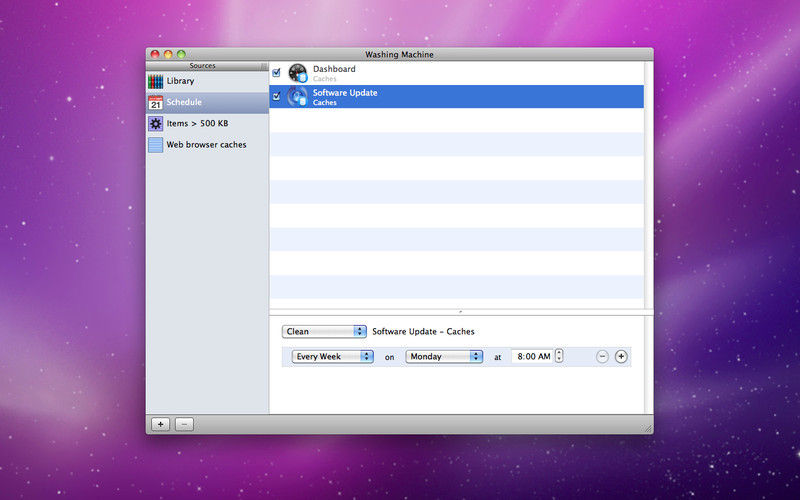Click the Software Update globe icon
This screenshot has width=800, height=500.
click(297, 96)
